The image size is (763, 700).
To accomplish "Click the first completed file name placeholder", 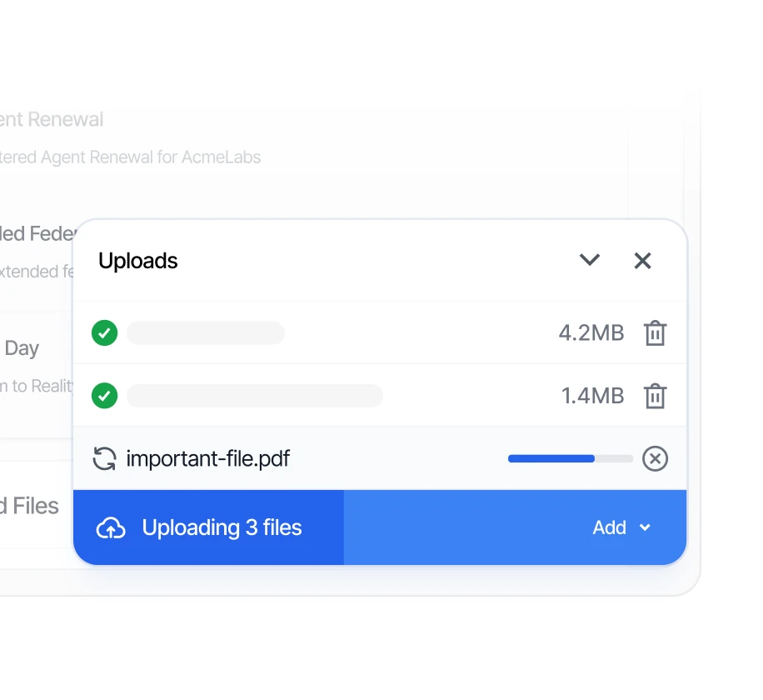I will [206, 333].
